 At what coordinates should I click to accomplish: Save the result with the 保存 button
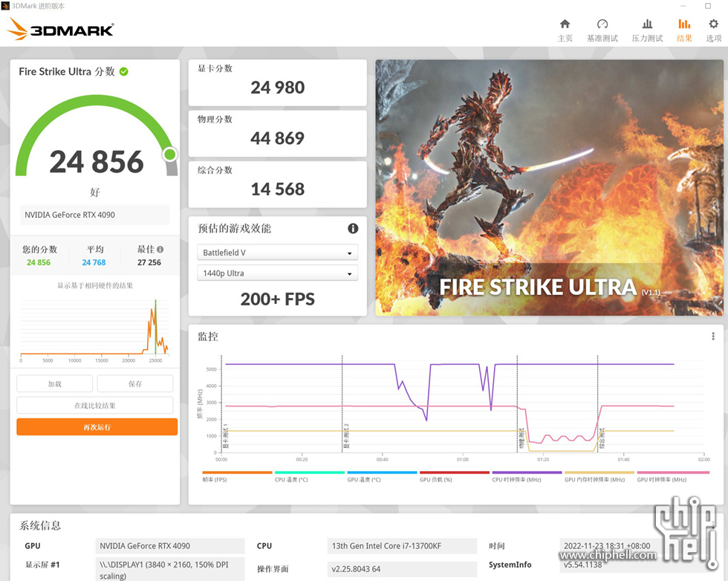click(134, 383)
